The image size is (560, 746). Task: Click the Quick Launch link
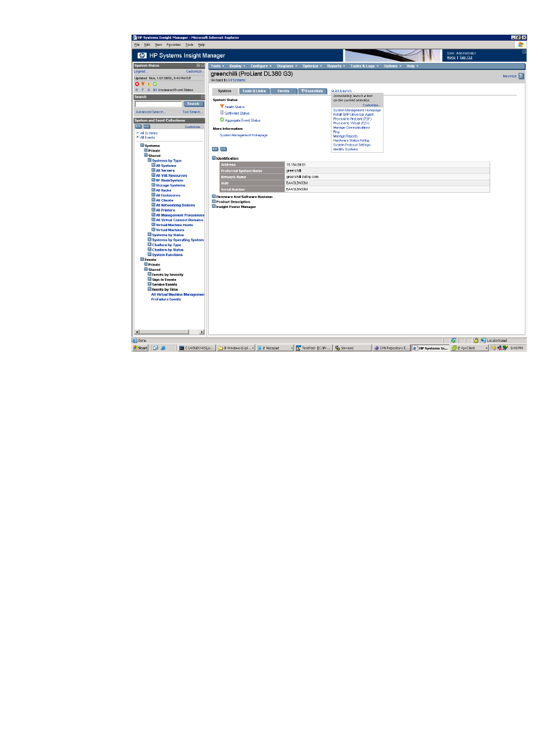pos(342,91)
